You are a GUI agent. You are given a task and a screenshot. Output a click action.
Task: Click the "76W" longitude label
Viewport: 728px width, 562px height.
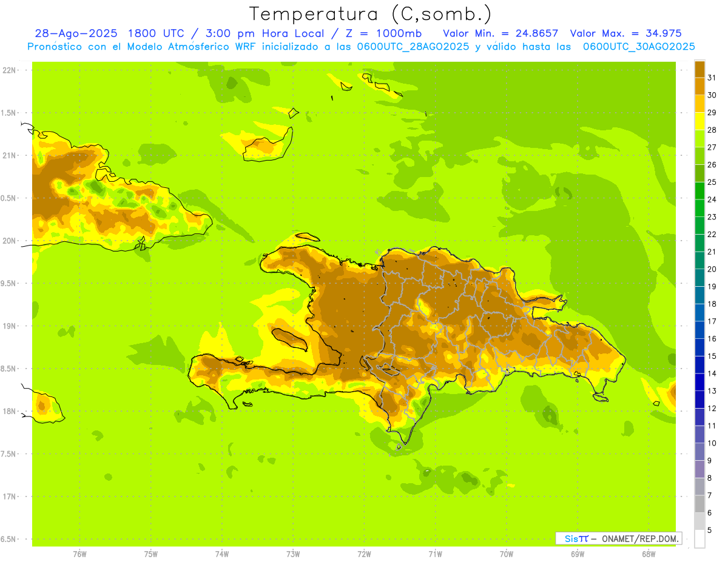coord(79,554)
